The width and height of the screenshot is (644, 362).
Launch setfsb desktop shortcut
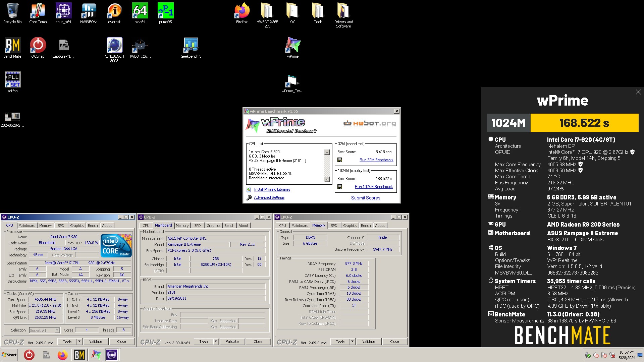point(12,82)
